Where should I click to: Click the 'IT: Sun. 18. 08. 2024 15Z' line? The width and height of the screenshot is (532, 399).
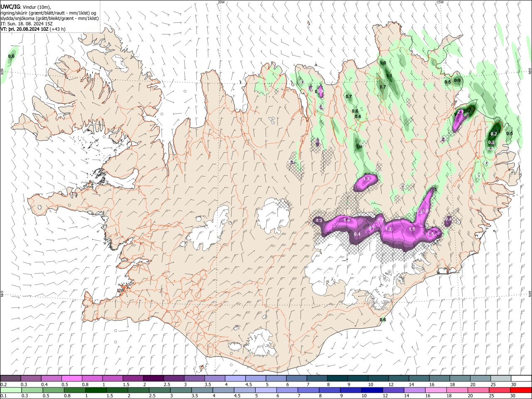pyautogui.click(x=27, y=24)
